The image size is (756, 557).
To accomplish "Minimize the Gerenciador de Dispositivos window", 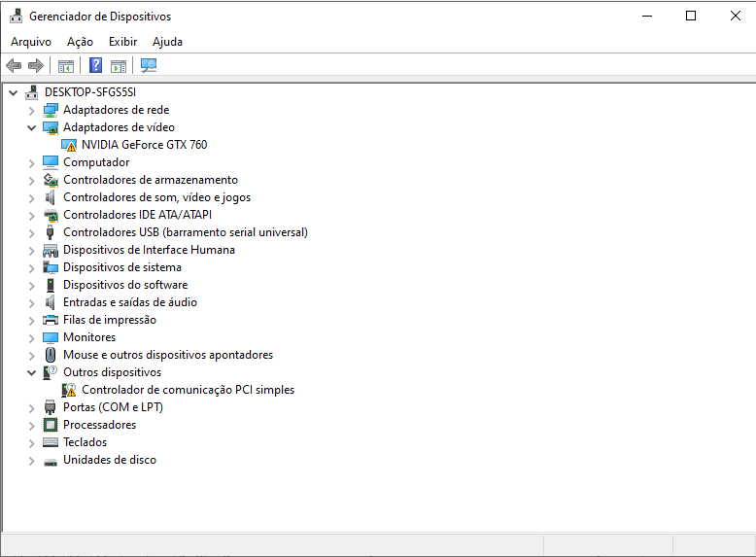I will (x=647, y=16).
